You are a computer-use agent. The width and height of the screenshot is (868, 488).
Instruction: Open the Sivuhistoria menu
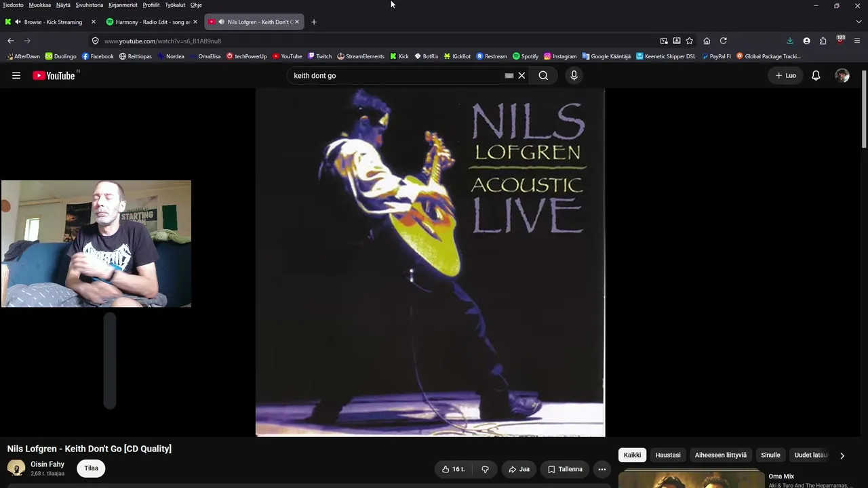[90, 5]
